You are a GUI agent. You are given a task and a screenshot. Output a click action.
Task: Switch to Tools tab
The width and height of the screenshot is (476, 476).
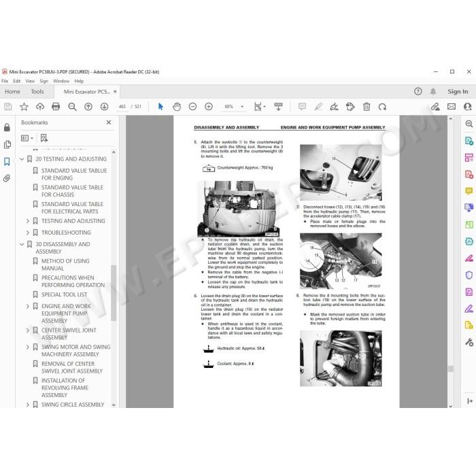click(x=37, y=91)
